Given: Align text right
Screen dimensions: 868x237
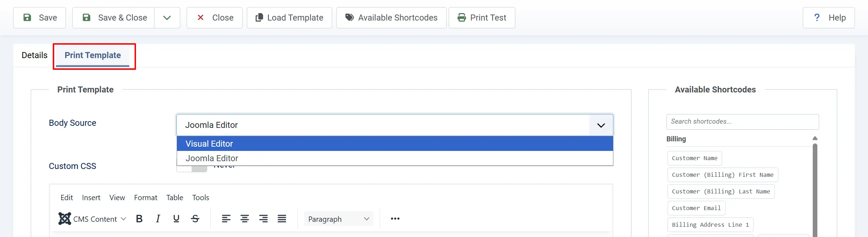Looking at the screenshot, I should pyautogui.click(x=263, y=219).
